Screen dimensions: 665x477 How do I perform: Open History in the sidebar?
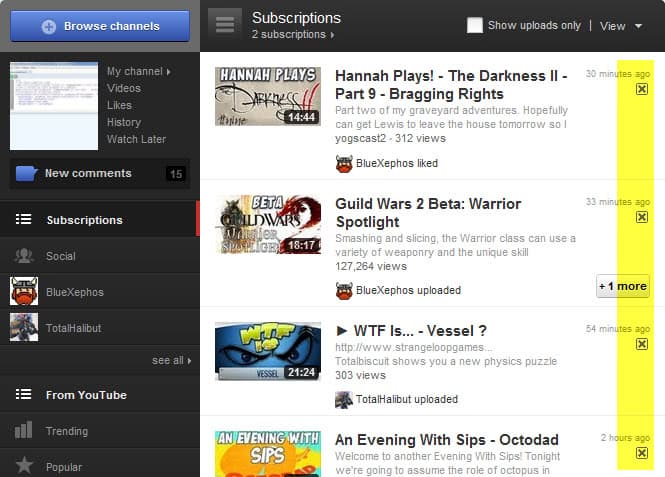click(x=124, y=122)
